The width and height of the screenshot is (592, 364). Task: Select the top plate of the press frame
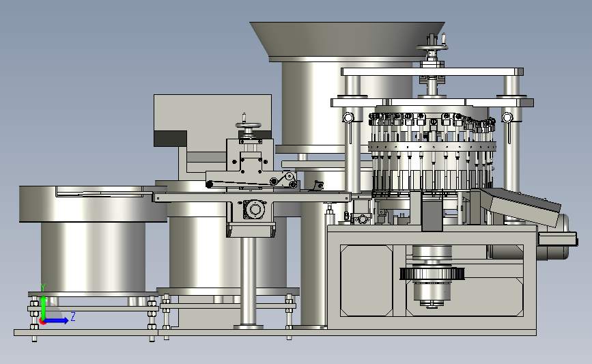[x=432, y=72]
